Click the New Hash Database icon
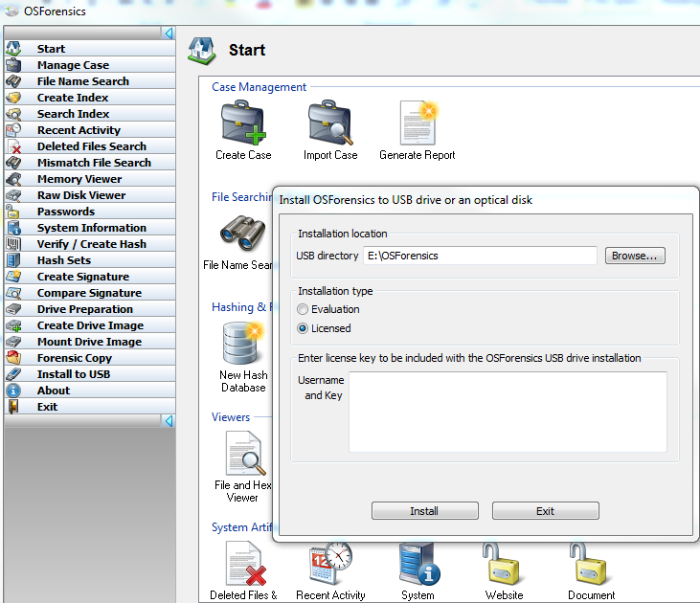 [243, 344]
